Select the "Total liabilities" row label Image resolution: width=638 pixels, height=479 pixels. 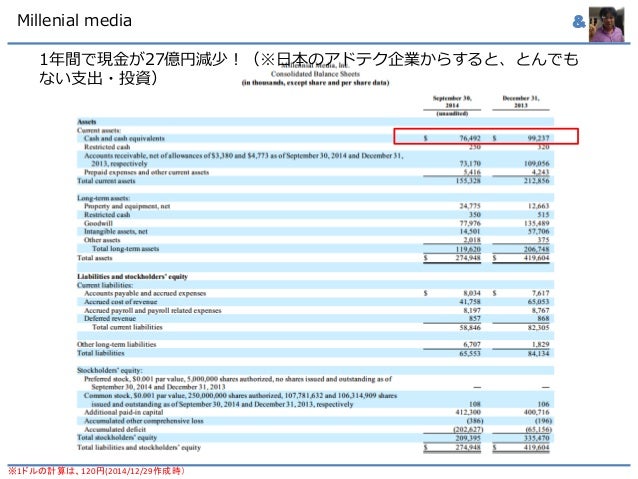tap(101, 353)
